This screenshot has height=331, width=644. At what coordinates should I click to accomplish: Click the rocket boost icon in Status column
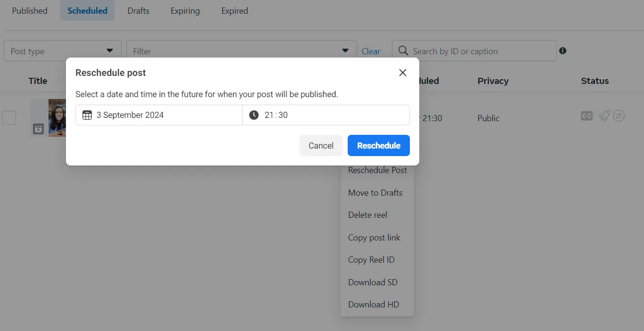pos(604,116)
